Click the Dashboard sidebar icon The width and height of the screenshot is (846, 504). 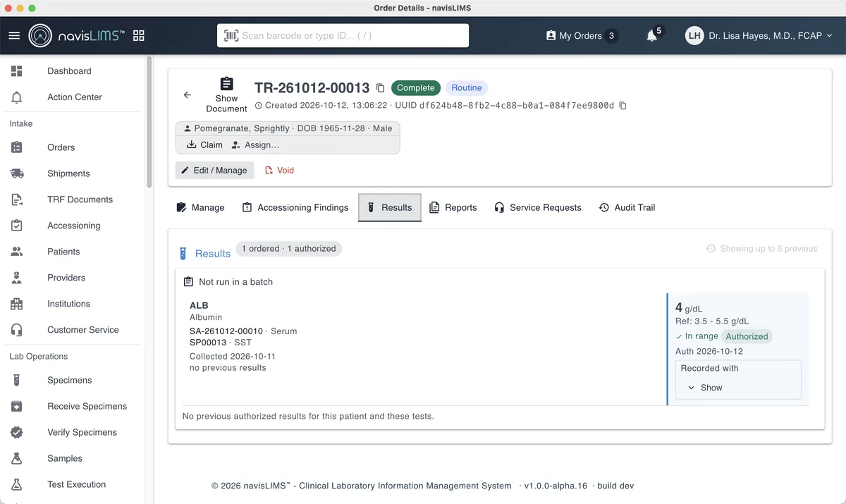(17, 71)
